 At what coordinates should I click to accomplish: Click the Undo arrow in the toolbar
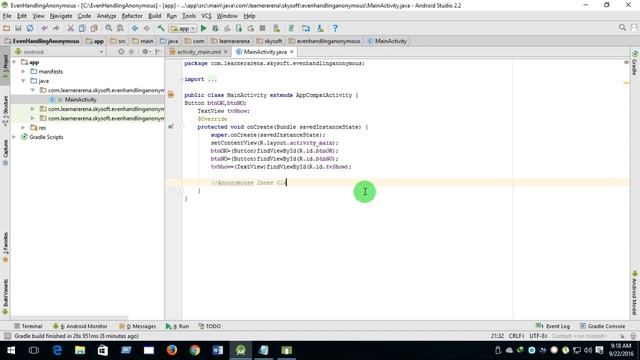click(x=44, y=28)
